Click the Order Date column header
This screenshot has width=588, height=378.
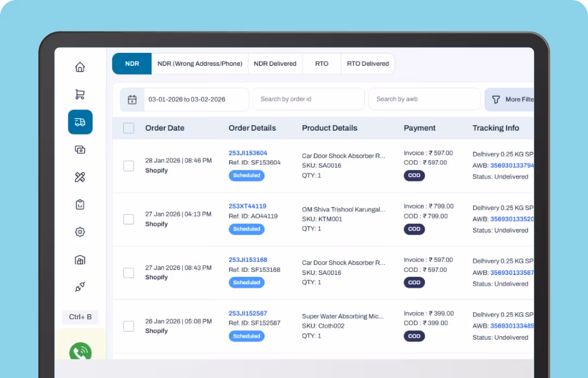[x=164, y=128]
